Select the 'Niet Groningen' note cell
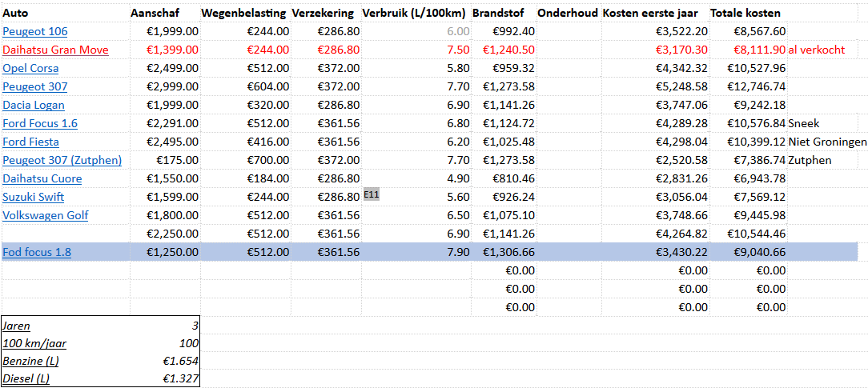 pyautogui.click(x=827, y=142)
